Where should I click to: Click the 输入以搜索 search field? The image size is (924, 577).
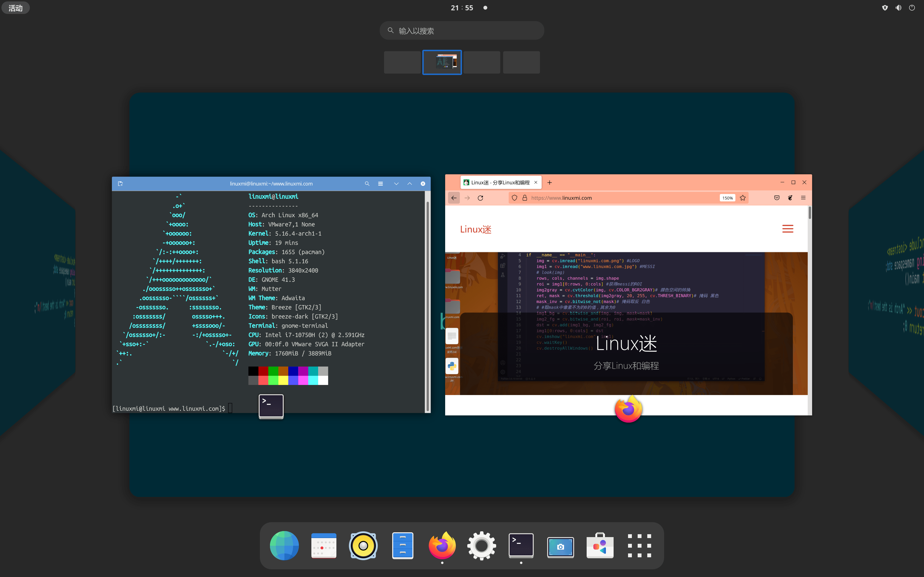462,30
